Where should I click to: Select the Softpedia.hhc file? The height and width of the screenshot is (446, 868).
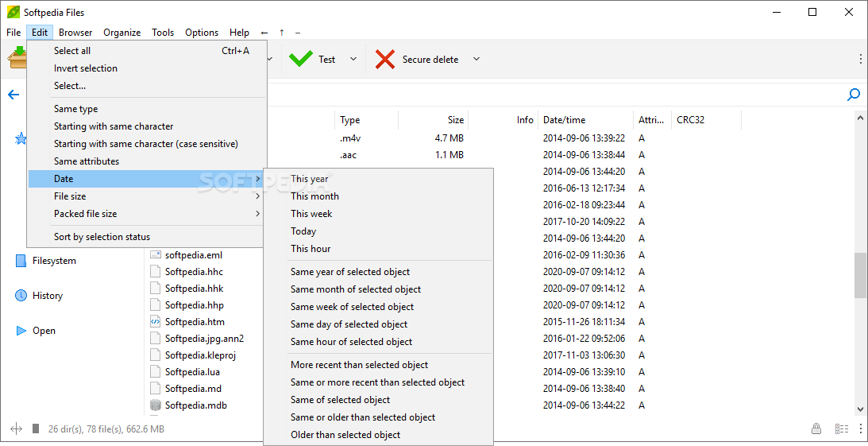(194, 271)
